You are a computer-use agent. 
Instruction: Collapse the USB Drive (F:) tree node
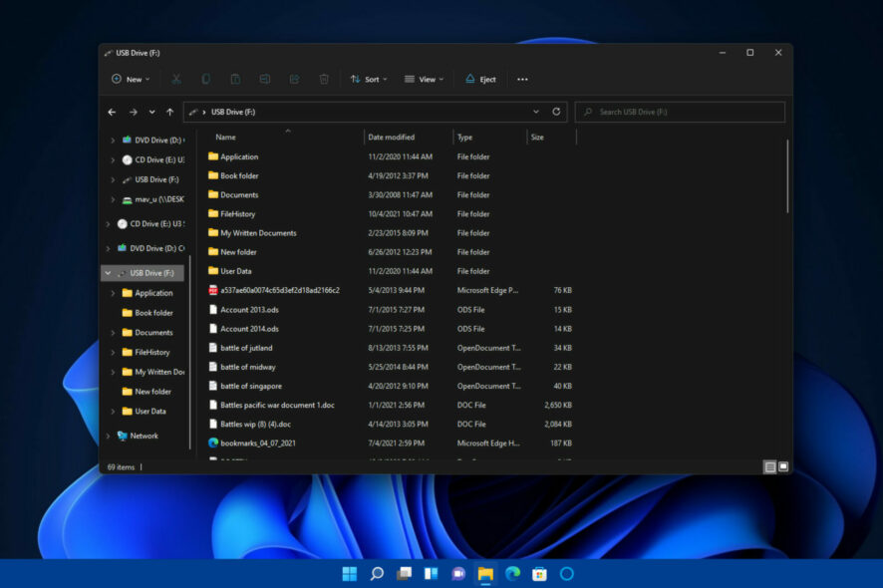108,273
